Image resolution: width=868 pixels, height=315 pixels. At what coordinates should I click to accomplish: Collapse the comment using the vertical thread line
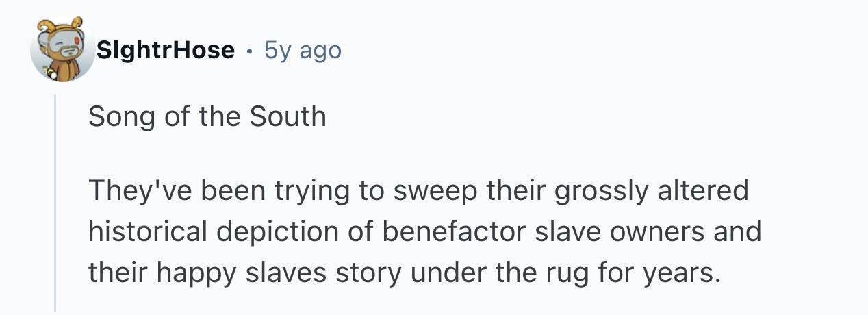pos(55,205)
